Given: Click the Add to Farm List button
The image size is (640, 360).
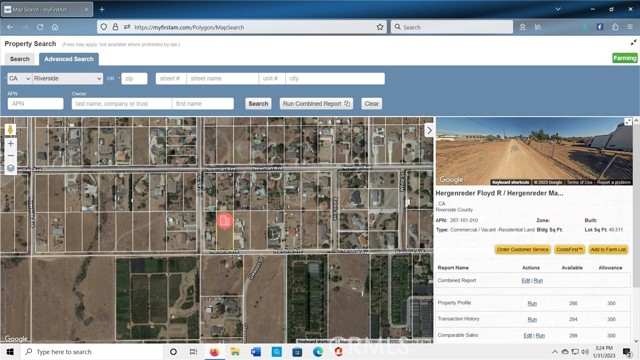Looking at the screenshot, I should pyautogui.click(x=608, y=249).
